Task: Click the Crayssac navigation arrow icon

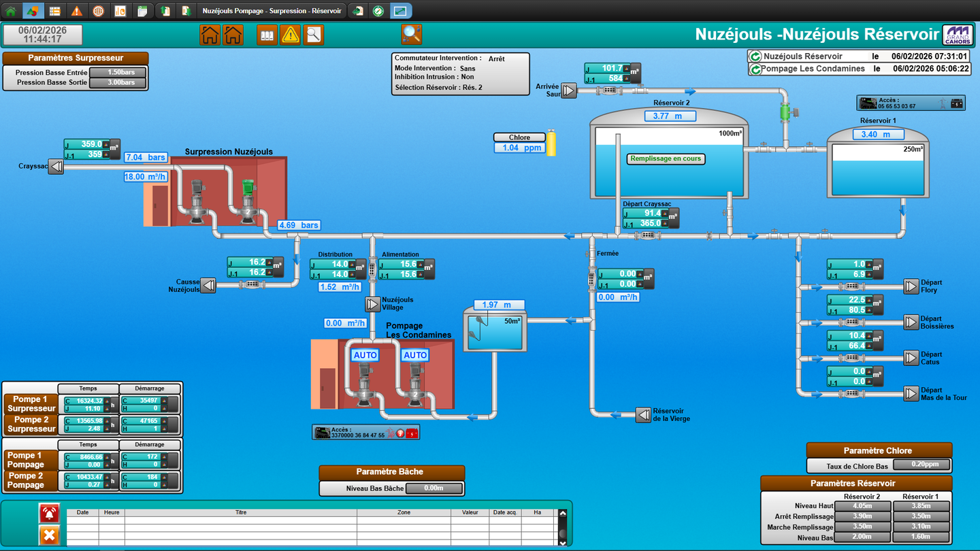Action: 56,166
